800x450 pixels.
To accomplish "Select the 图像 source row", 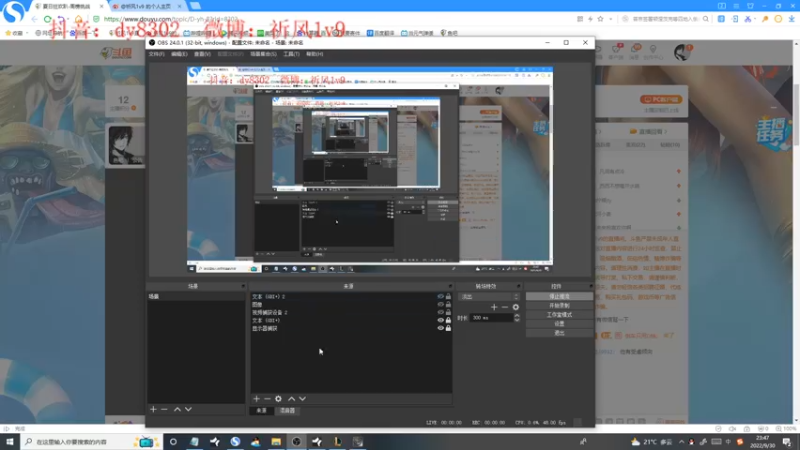I will click(351, 305).
